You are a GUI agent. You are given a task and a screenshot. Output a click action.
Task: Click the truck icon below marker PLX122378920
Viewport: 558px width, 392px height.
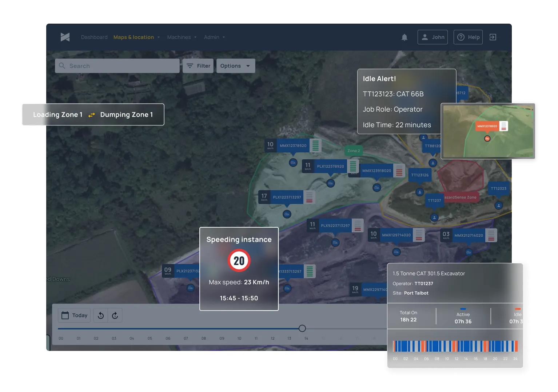point(330,183)
